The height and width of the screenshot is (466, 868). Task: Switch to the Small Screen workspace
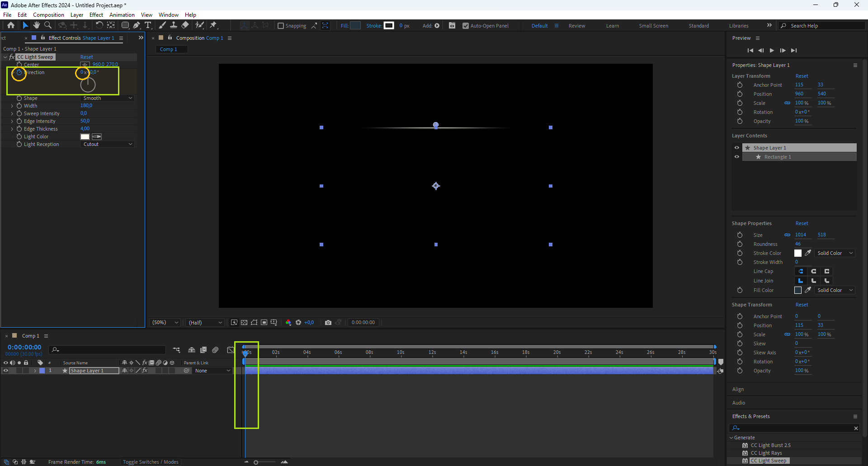point(653,26)
